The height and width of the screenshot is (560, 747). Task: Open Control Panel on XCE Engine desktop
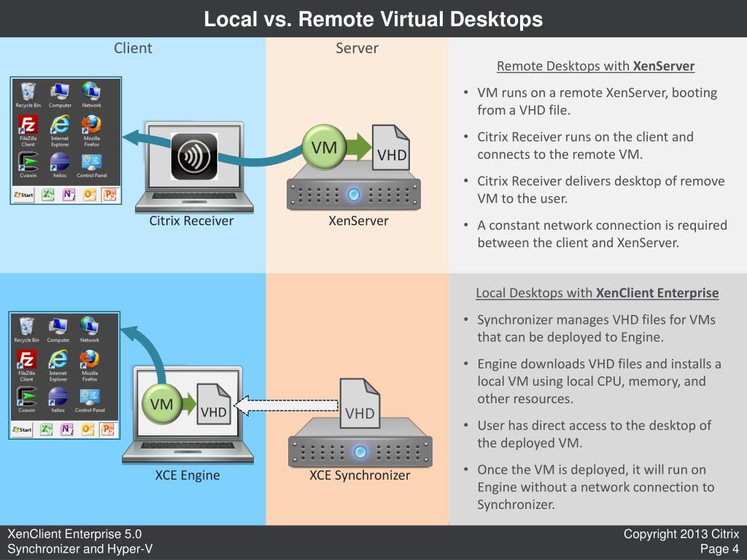coord(90,400)
